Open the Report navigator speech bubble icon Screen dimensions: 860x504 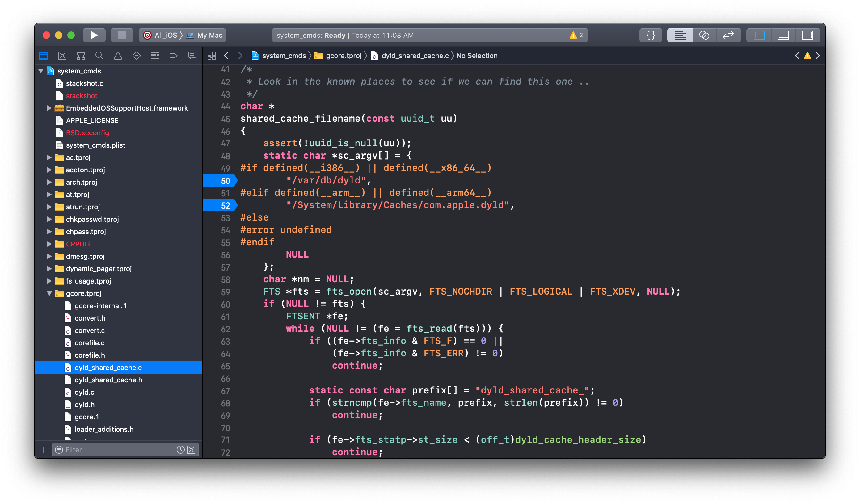[x=192, y=56]
